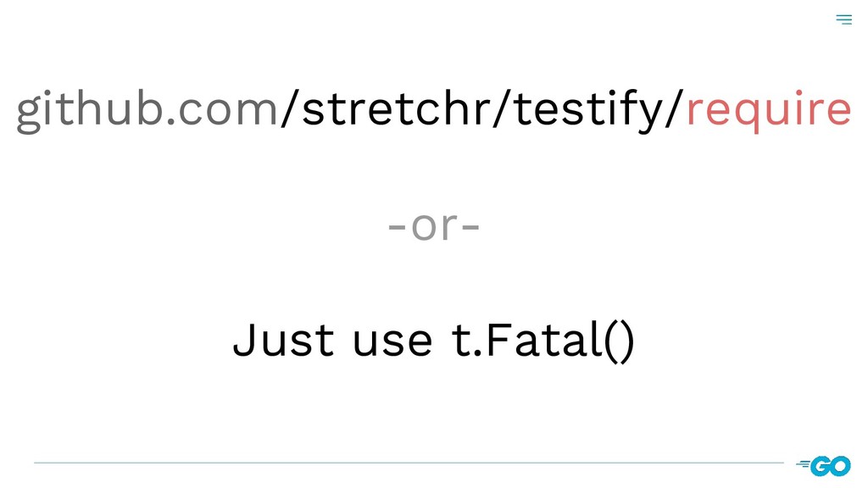Click the parentheses after t.Fatal

coord(617,342)
